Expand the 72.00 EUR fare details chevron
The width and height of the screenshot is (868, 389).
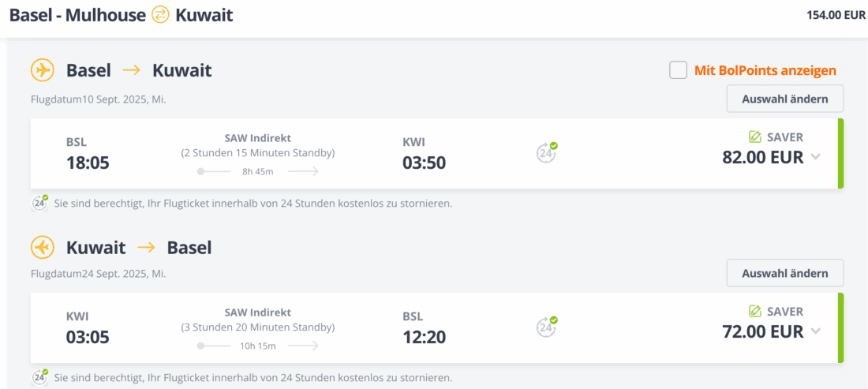click(816, 331)
